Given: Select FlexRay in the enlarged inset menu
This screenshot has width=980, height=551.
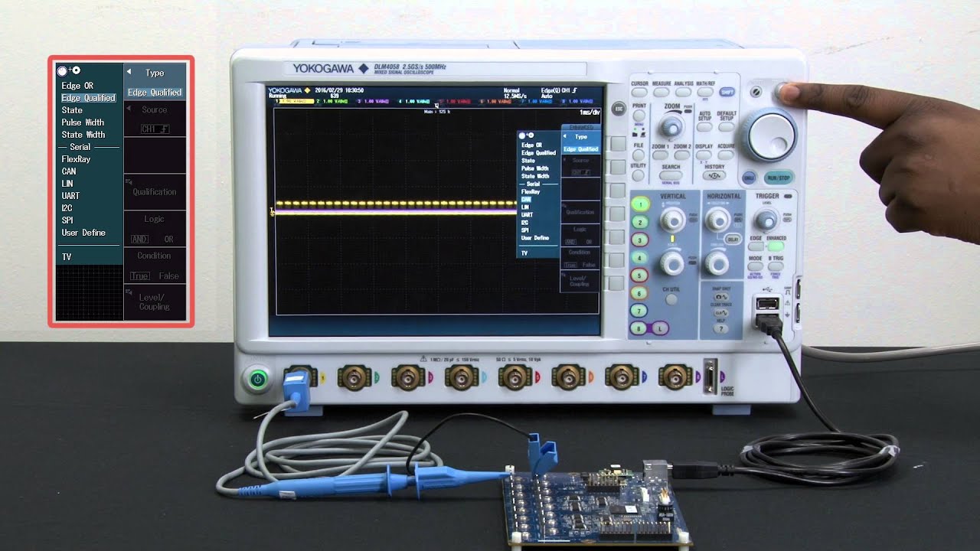Looking at the screenshot, I should coord(76,159).
